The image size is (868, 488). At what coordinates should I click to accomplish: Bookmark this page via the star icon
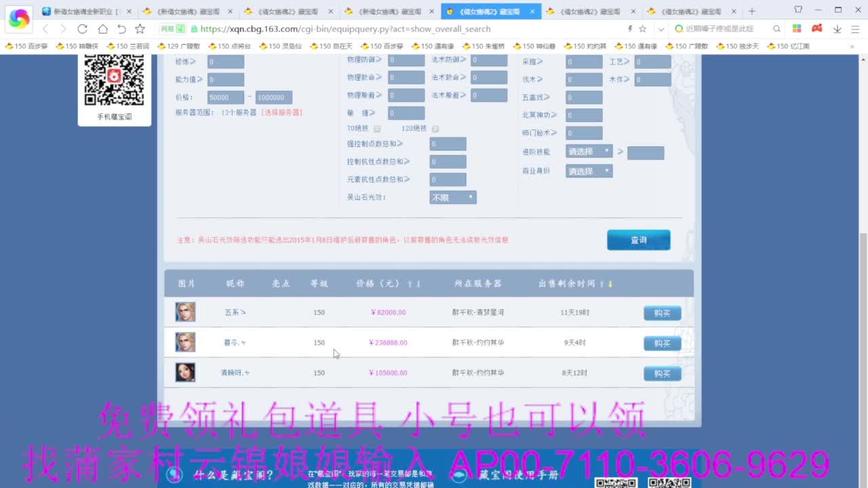[x=139, y=30]
